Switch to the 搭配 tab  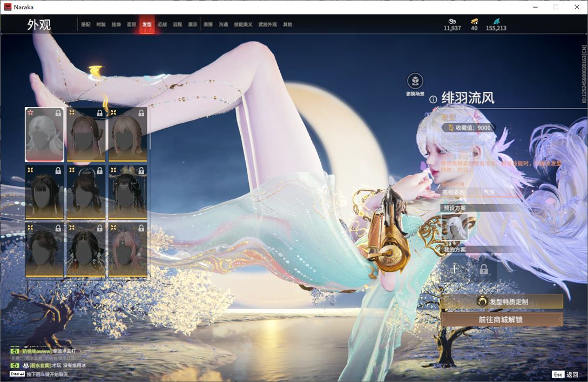[x=86, y=24]
